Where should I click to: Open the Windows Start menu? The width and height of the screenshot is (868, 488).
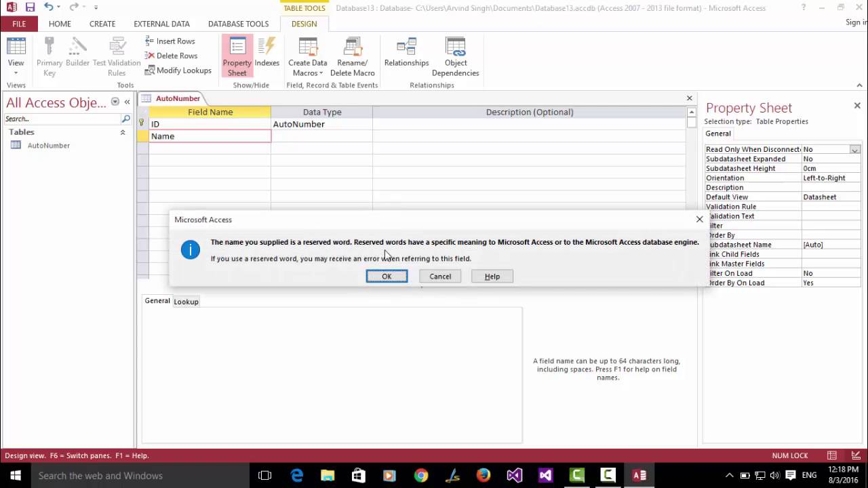pyautogui.click(x=15, y=476)
